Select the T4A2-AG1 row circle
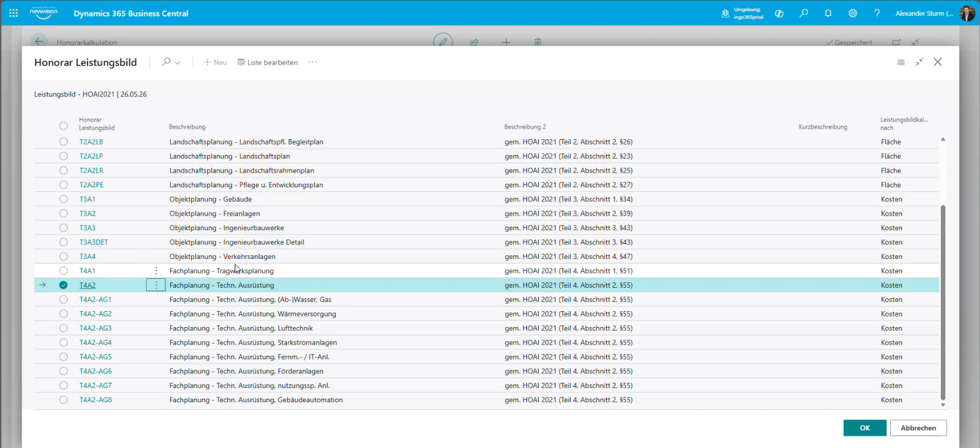980x448 pixels. (63, 299)
